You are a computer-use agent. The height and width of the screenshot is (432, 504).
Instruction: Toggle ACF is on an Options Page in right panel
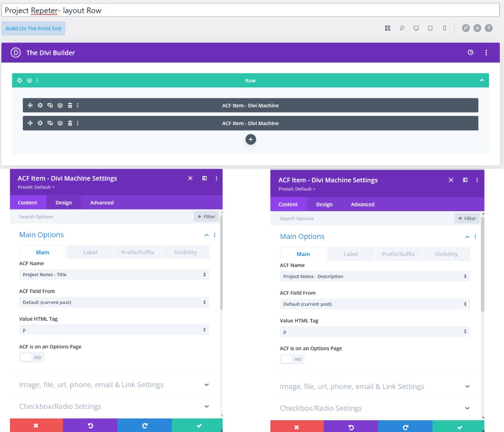[292, 359]
